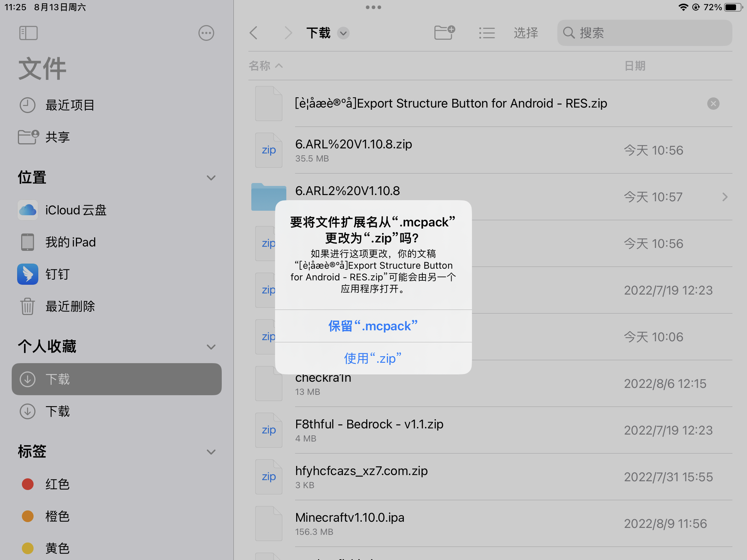Open the checkra1n 13 MB file
The height and width of the screenshot is (560, 747).
(x=490, y=384)
